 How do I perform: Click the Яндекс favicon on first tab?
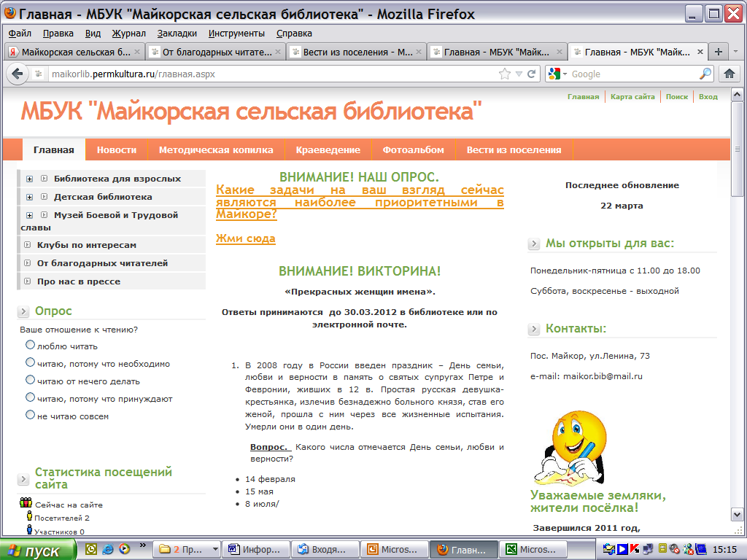click(13, 52)
